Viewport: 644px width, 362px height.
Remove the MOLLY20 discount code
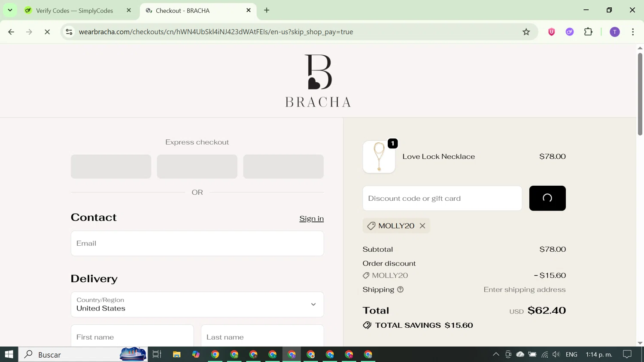(422, 226)
